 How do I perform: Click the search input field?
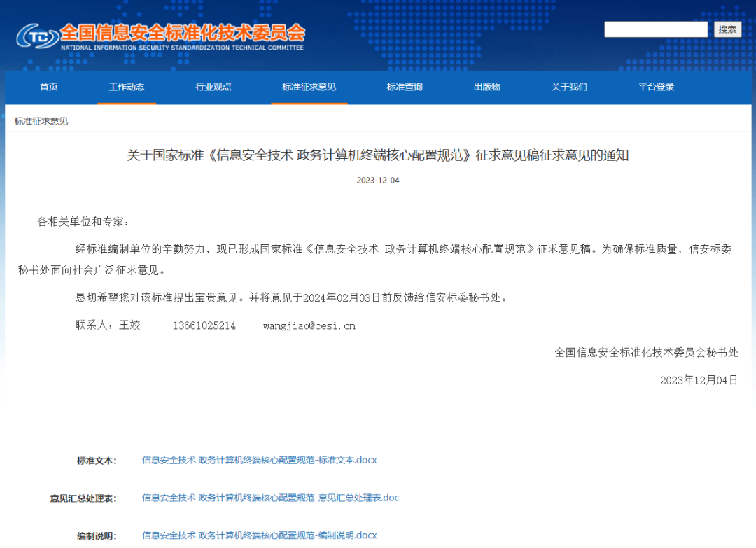coord(656,29)
